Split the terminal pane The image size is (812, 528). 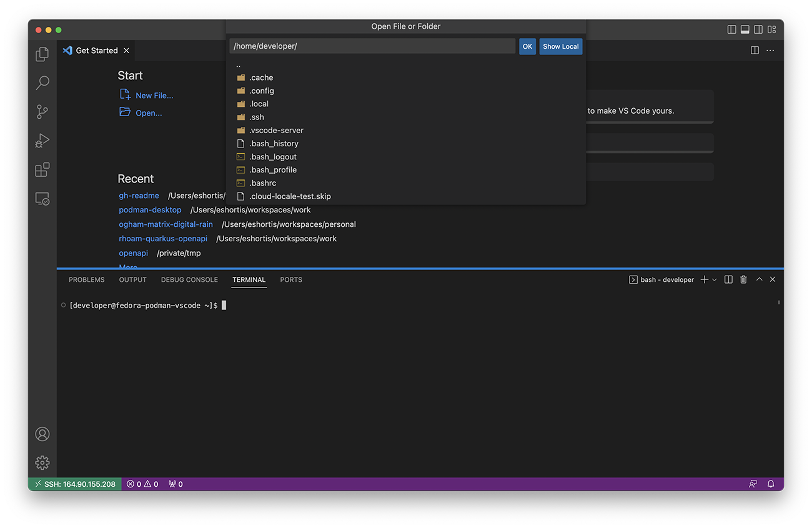click(x=728, y=280)
